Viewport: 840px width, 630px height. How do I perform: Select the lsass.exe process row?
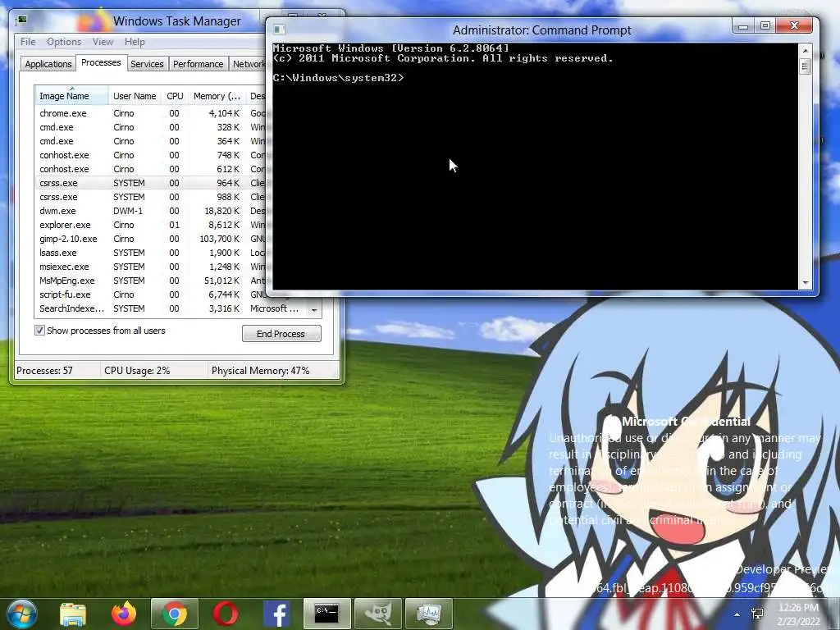151,253
